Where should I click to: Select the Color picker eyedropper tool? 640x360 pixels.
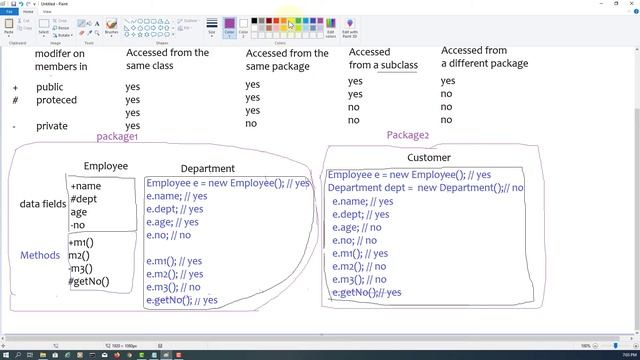coord(89,33)
